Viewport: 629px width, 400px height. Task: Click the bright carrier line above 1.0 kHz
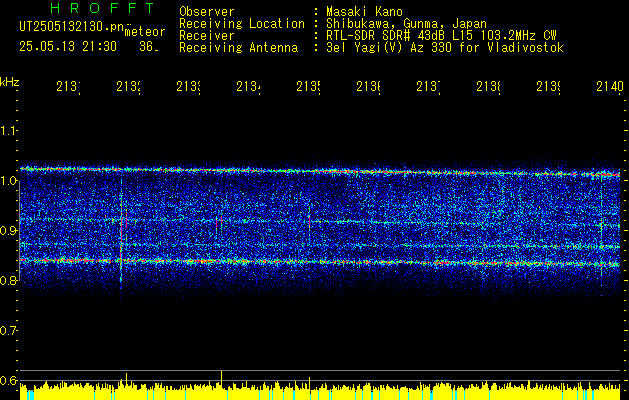pyautogui.click(x=320, y=171)
